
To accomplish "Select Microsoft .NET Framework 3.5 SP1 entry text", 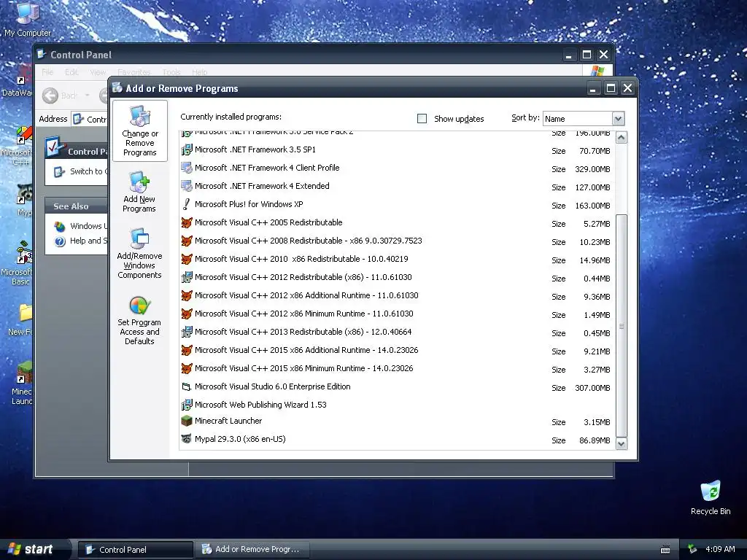I will tap(255, 149).
